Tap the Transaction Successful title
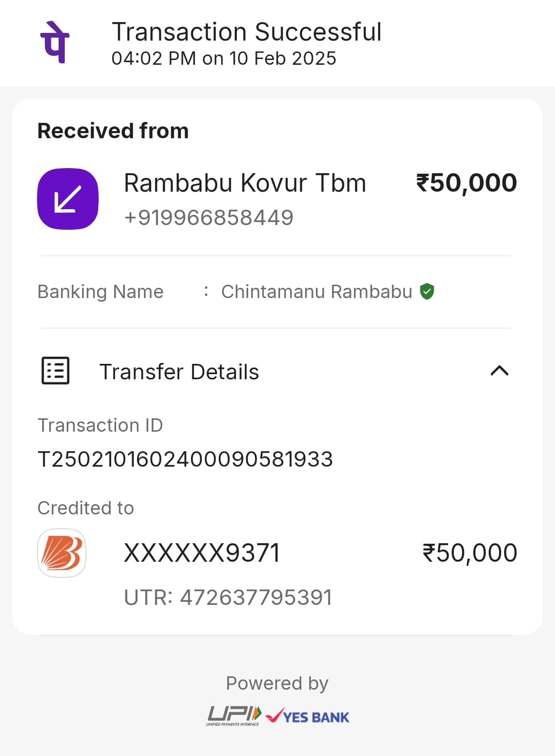 pos(247,32)
